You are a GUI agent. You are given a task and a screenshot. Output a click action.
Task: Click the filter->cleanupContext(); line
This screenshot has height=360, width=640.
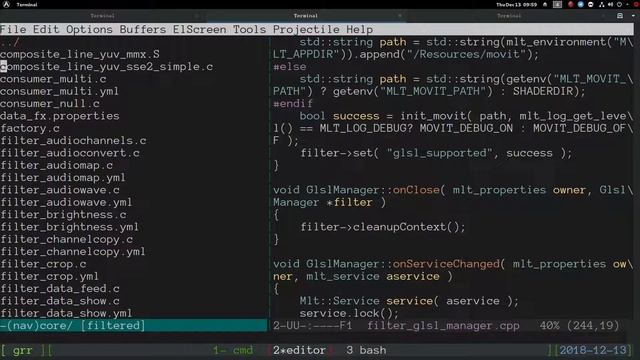click(x=382, y=227)
